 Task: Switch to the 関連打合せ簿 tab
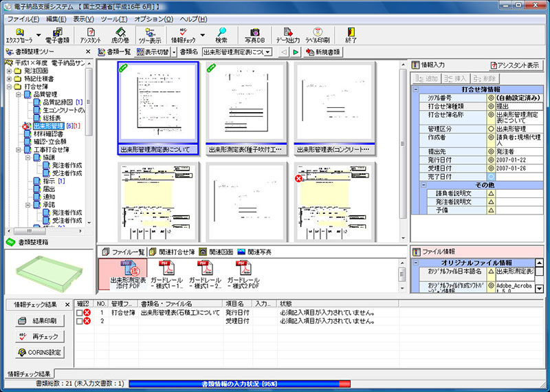pyautogui.click(x=172, y=252)
